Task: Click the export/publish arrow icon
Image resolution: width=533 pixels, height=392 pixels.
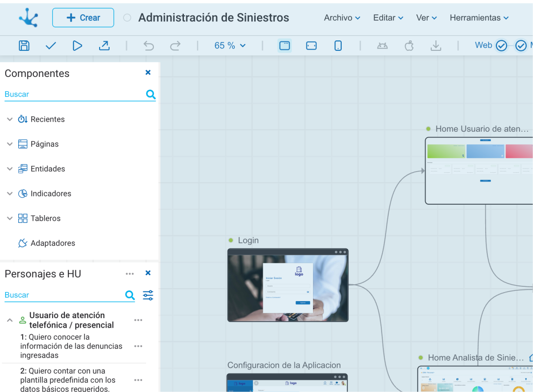Action: click(104, 46)
